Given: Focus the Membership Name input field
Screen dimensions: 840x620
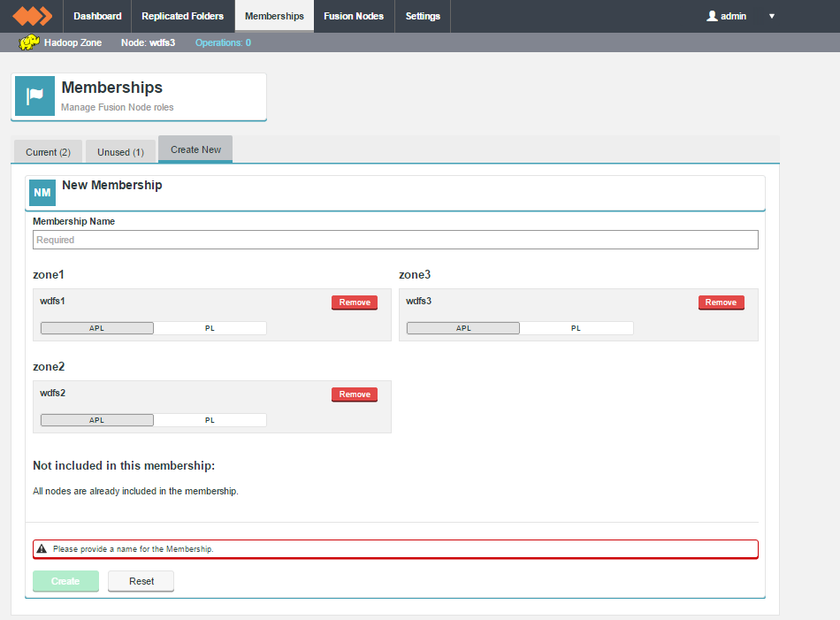Looking at the screenshot, I should click(395, 240).
